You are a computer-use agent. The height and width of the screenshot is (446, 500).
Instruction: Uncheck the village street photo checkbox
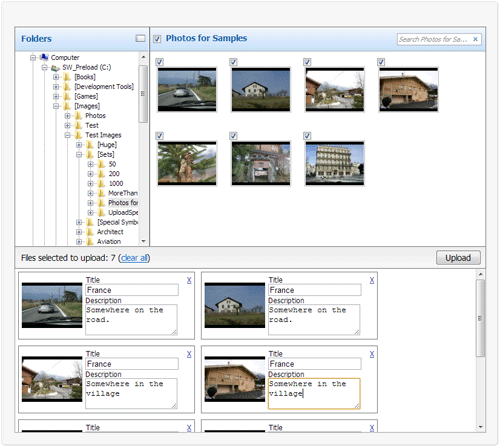click(x=307, y=62)
